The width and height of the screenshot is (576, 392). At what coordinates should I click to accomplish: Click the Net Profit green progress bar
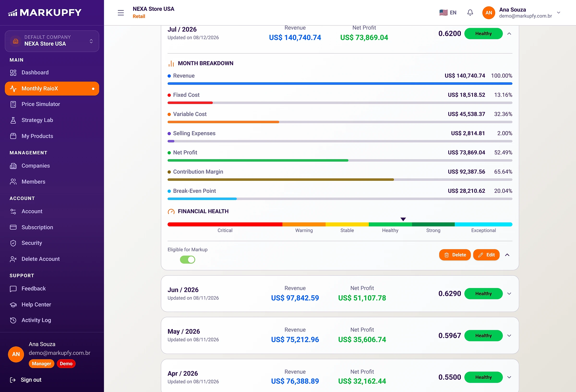258,160
